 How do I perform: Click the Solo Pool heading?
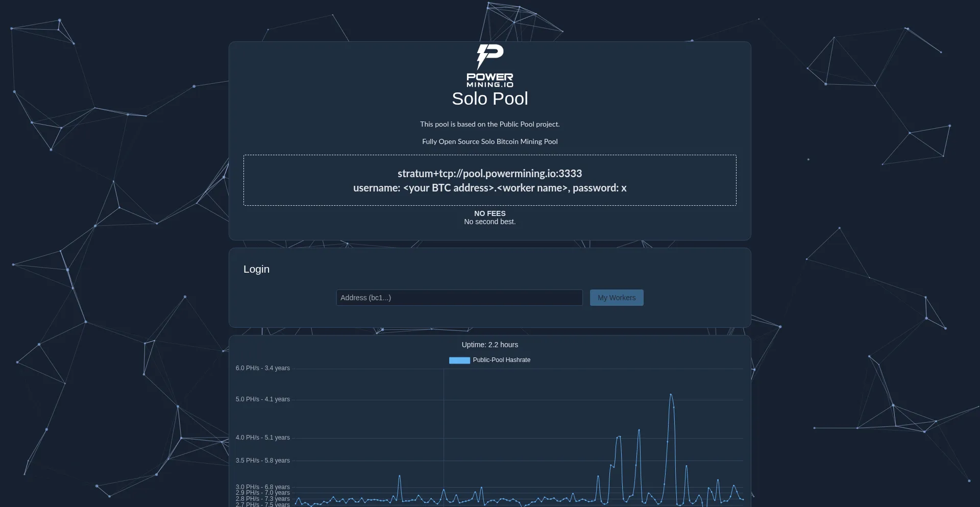point(489,99)
